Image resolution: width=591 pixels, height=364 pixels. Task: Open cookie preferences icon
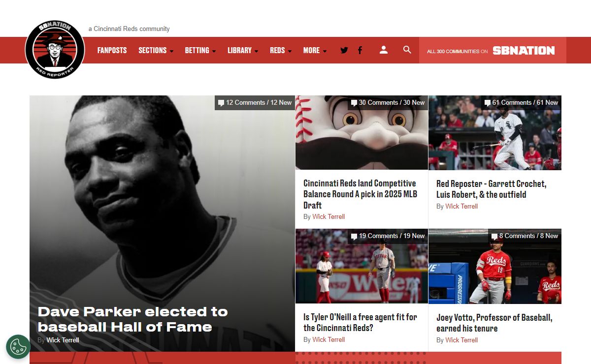point(18,347)
